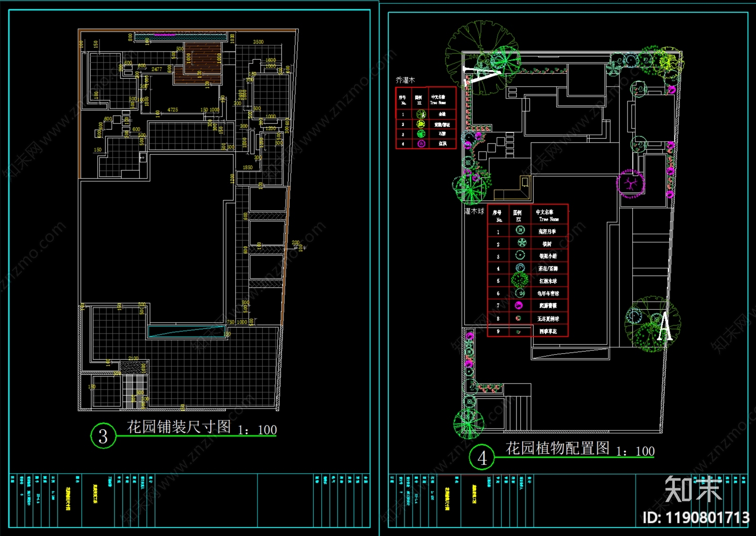The height and width of the screenshot is (536, 756).
Task: Click the green circled number 4 drawing marker
Action: point(481,457)
